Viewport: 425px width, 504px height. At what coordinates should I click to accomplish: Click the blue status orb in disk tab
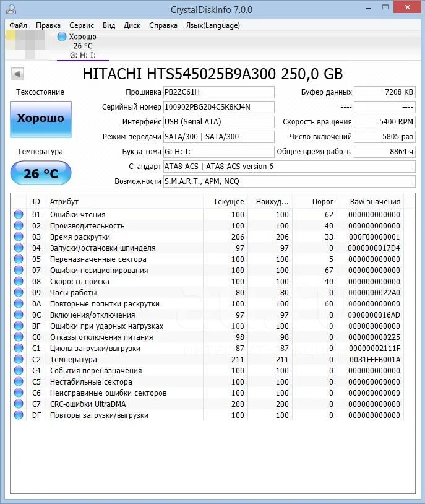[62, 37]
